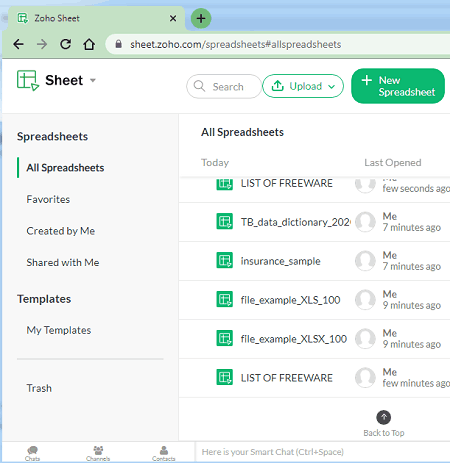The width and height of the screenshot is (450, 463).
Task: Open Created by Me list
Action: coord(61,231)
